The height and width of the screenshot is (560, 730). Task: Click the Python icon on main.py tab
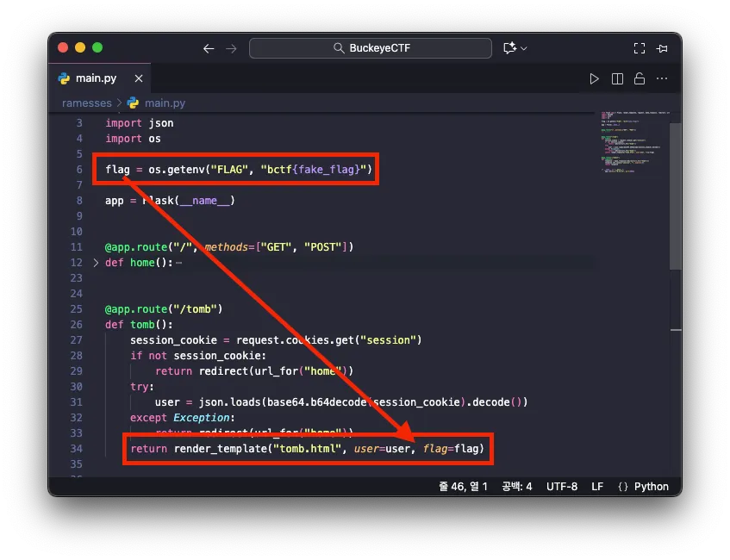click(64, 78)
